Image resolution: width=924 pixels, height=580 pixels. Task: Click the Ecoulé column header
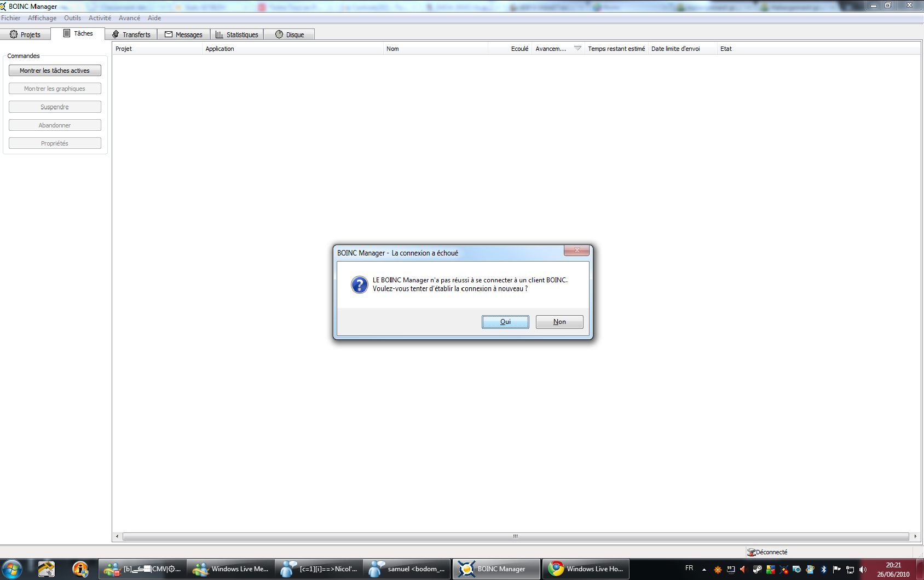510,49
